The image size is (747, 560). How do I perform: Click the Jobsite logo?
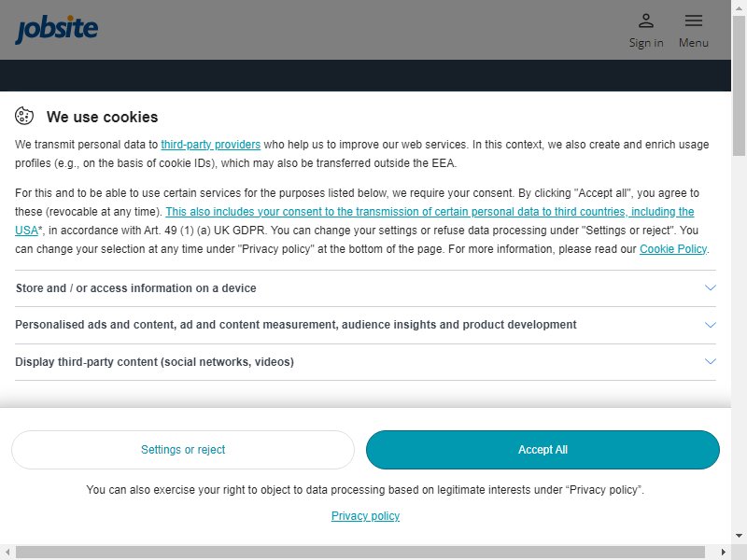click(x=57, y=29)
